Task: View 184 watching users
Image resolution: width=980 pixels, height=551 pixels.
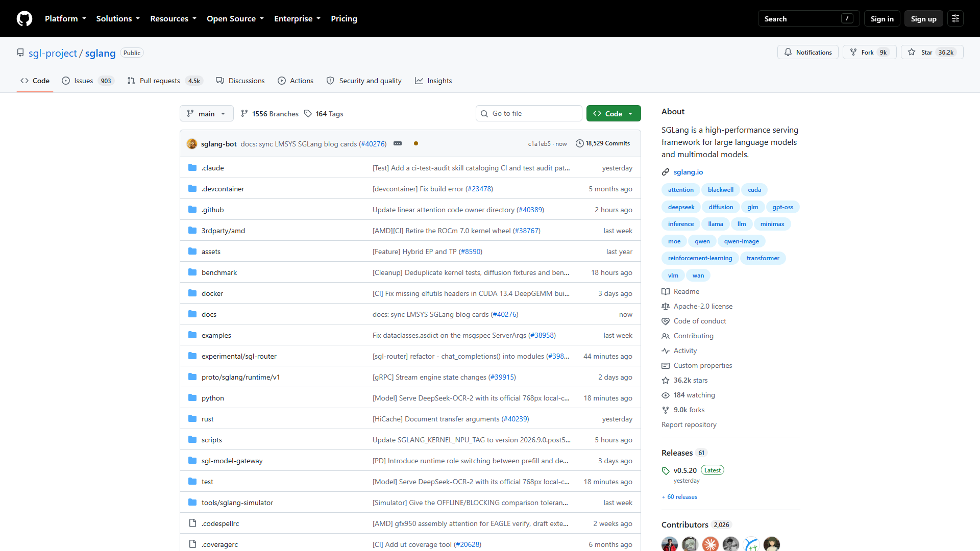Action: pos(689,395)
